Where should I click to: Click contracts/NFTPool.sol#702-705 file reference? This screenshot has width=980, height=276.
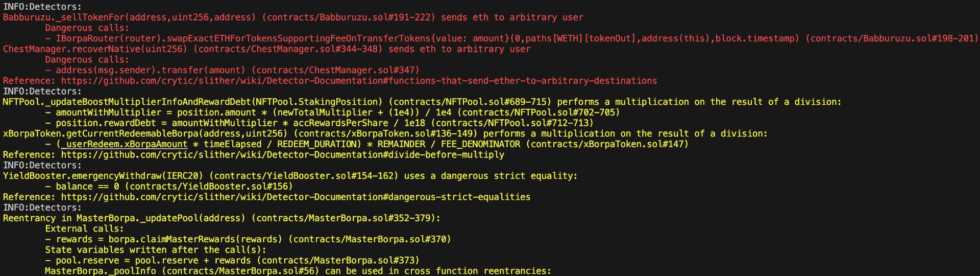pyautogui.click(x=538, y=112)
